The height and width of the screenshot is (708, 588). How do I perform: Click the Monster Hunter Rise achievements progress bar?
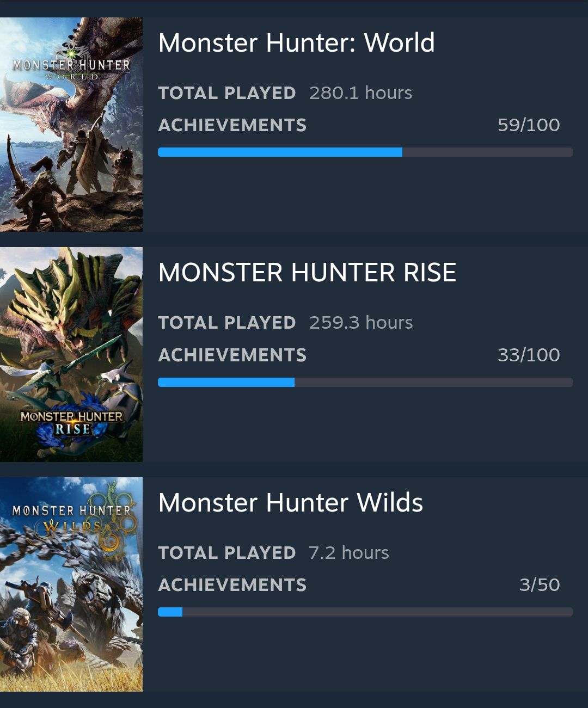(x=365, y=383)
